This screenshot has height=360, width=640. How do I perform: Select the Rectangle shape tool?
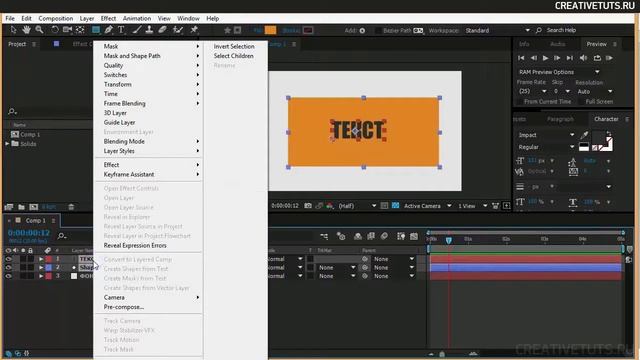pos(96,30)
